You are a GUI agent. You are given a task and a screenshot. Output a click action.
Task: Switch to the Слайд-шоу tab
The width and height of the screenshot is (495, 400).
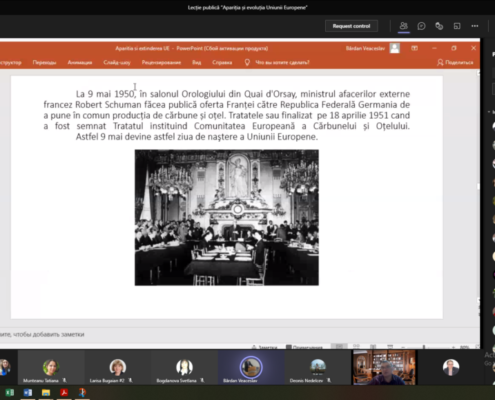tap(117, 62)
